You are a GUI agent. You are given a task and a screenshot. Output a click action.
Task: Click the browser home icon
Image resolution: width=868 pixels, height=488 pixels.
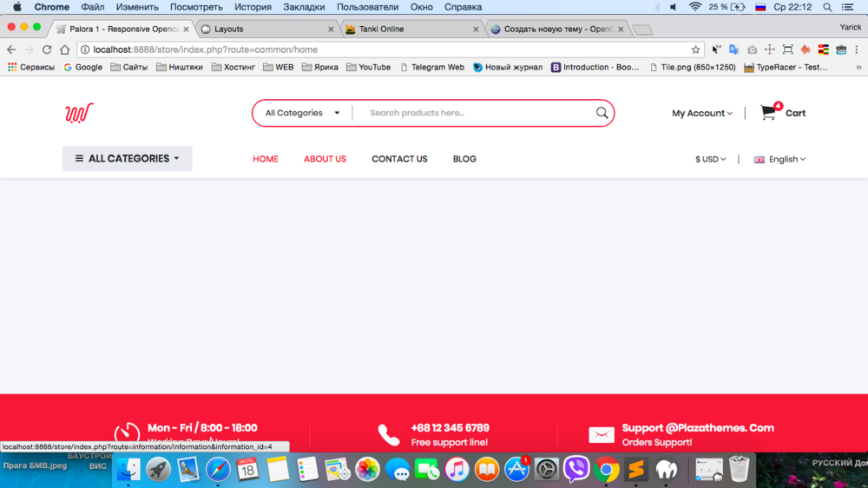click(64, 49)
